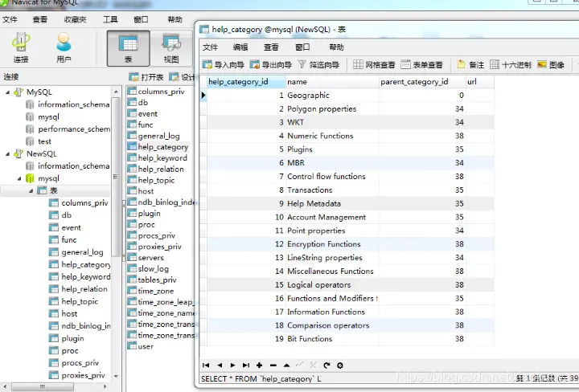Switch to the View (视图) toolbar button
Viewport: 579px width, 392px height.
tap(171, 48)
